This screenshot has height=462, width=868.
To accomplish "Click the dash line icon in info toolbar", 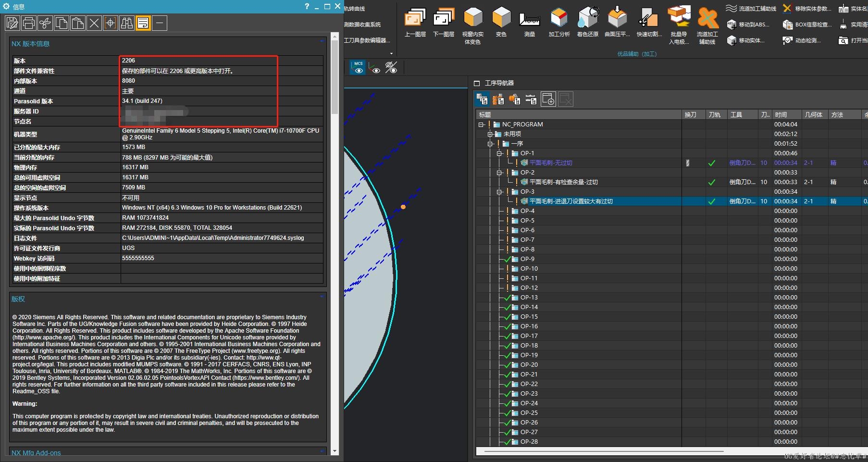I will [160, 23].
